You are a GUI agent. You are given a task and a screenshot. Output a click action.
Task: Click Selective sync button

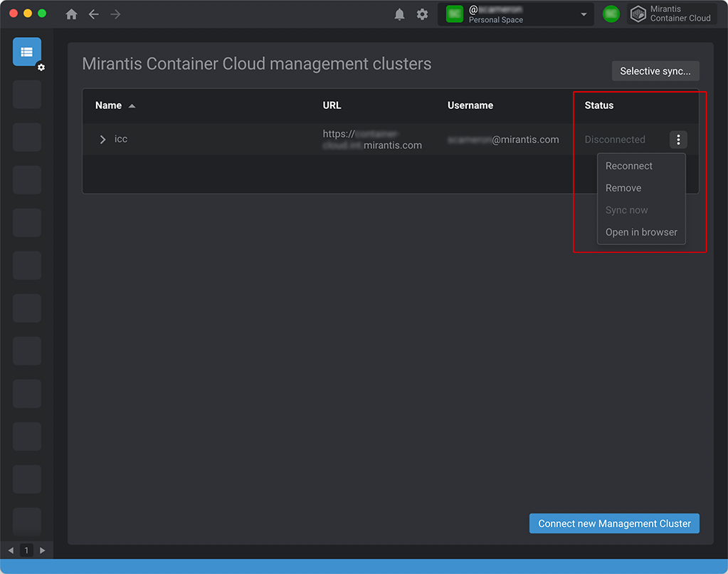(x=655, y=71)
